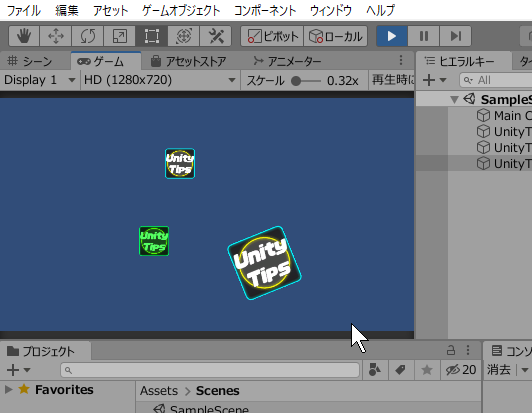This screenshot has height=413, width=532.
Task: Toggle the 再生時に最大化 option
Action: click(x=393, y=80)
